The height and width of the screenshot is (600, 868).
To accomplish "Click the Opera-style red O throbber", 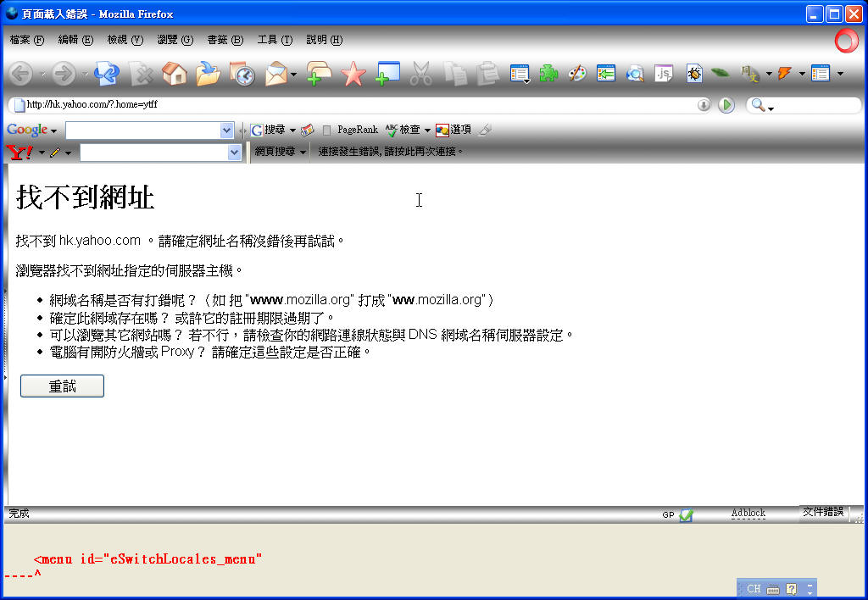I will pos(847,41).
